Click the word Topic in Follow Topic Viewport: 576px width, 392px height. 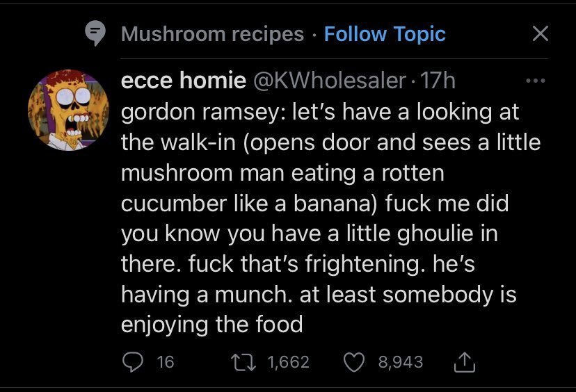[x=420, y=34]
